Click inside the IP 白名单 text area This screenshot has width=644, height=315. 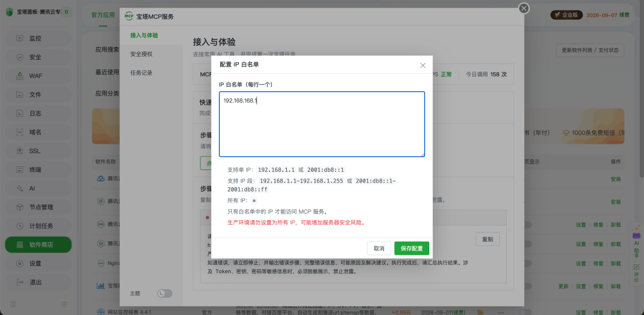pos(322,124)
